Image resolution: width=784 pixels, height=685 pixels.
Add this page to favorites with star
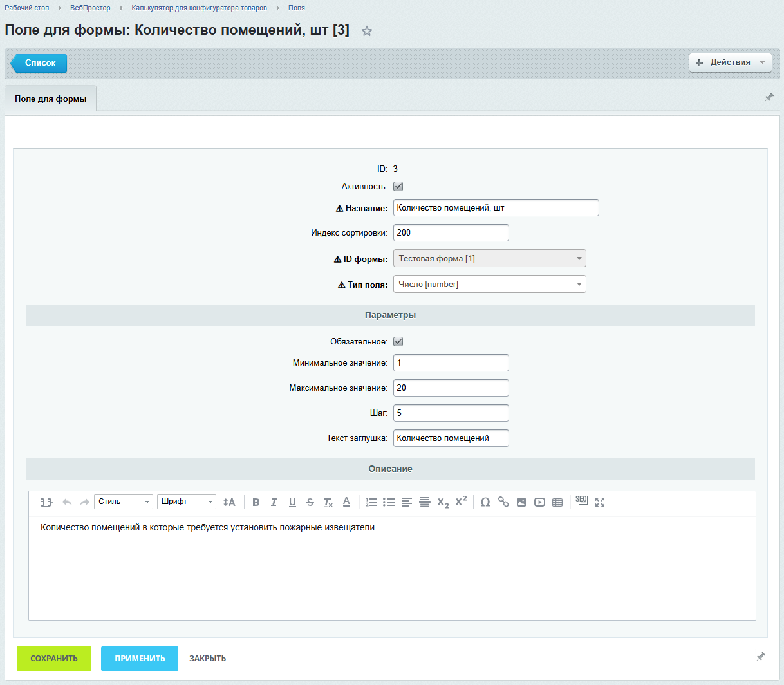point(367,31)
